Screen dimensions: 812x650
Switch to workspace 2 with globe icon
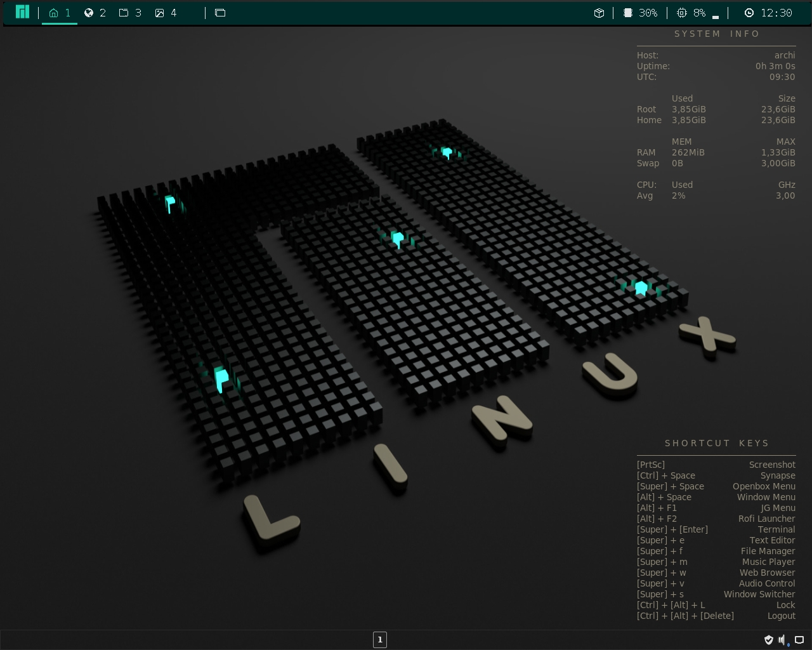(x=95, y=13)
